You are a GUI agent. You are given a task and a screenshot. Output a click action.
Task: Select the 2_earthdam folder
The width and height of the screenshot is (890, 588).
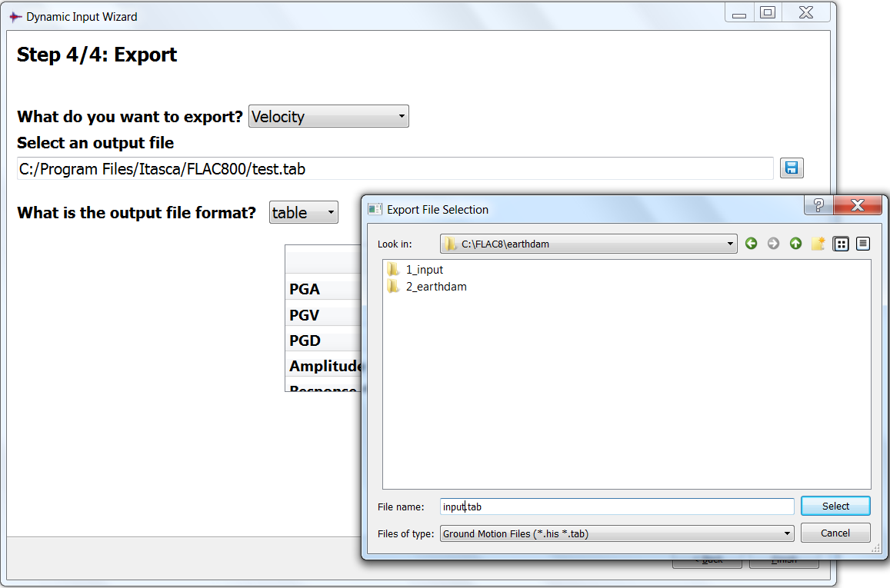[x=435, y=287]
